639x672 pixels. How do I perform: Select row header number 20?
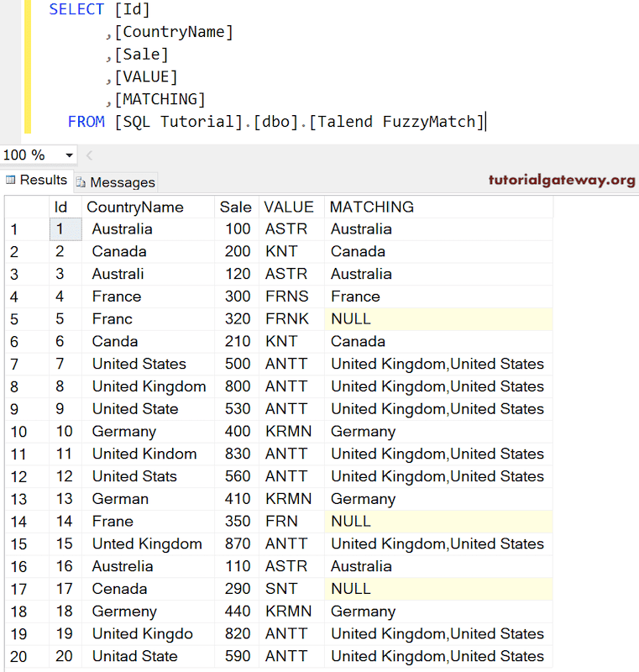pos(27,656)
